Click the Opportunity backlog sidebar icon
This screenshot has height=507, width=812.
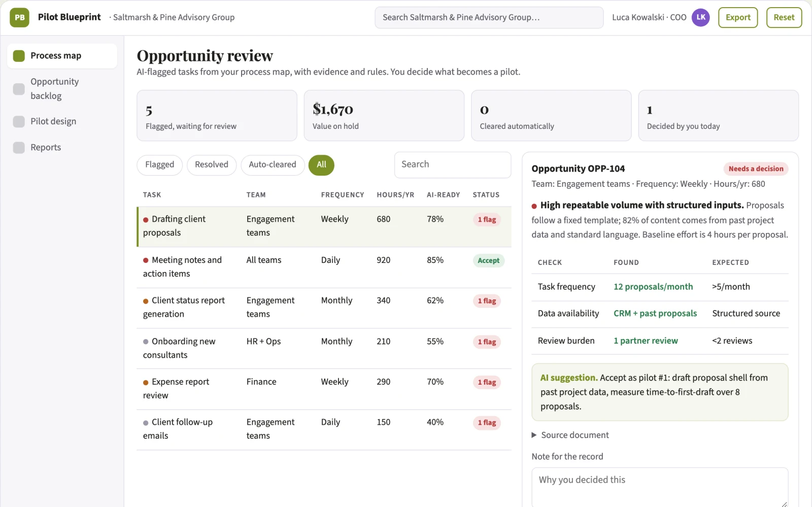tap(19, 89)
